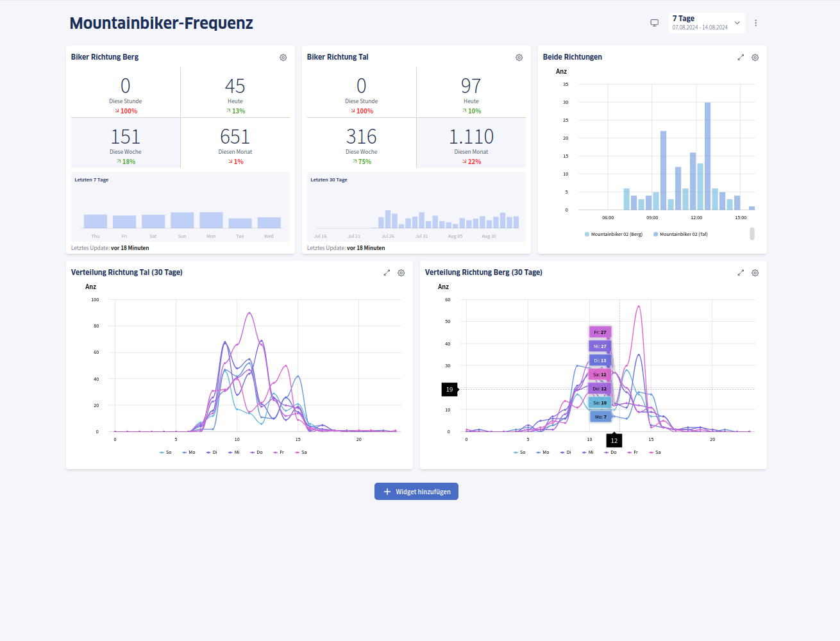Viewport: 840px width, 641px height.
Task: Open settings for the Beide Richtungen widget
Action: (755, 57)
